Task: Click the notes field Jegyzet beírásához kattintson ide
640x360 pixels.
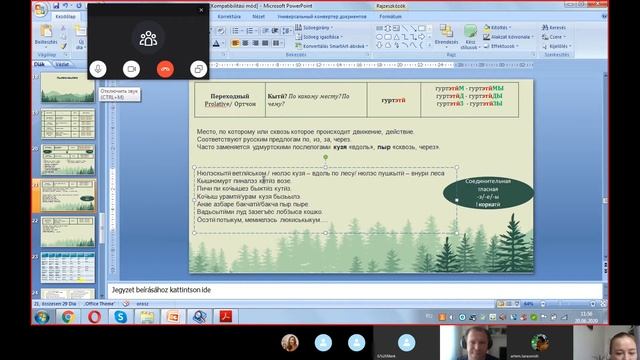Action: pyautogui.click(x=355, y=290)
